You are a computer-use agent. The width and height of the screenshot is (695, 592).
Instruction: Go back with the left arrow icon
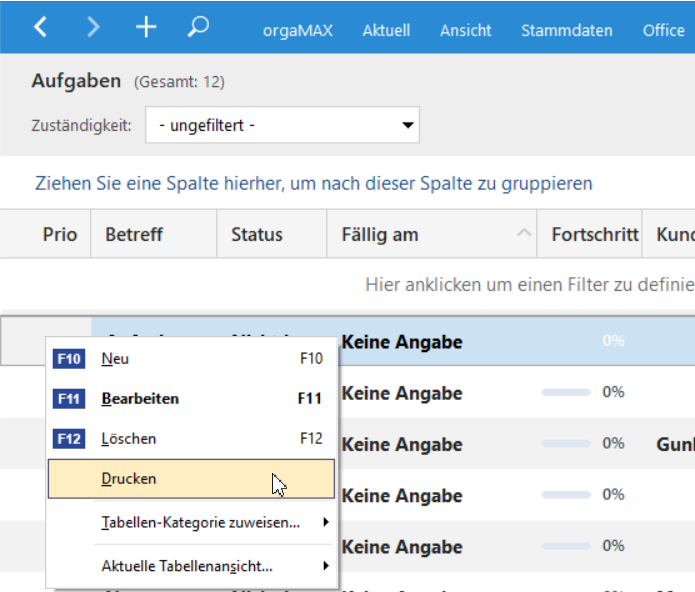(40, 27)
